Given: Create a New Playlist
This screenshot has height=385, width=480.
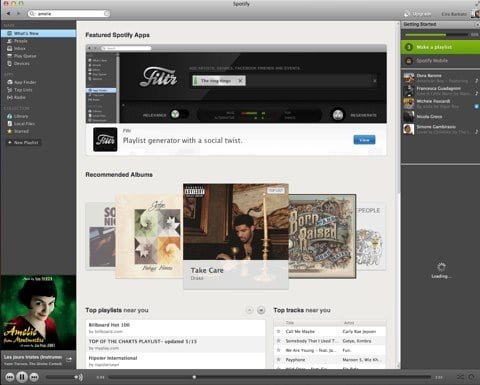Looking at the screenshot, I should [x=23, y=143].
